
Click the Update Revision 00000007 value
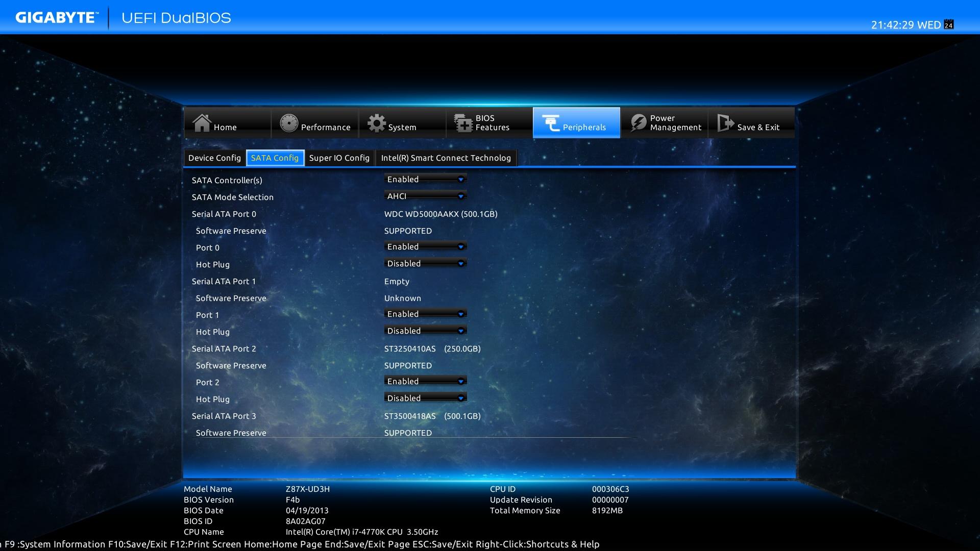(x=610, y=500)
